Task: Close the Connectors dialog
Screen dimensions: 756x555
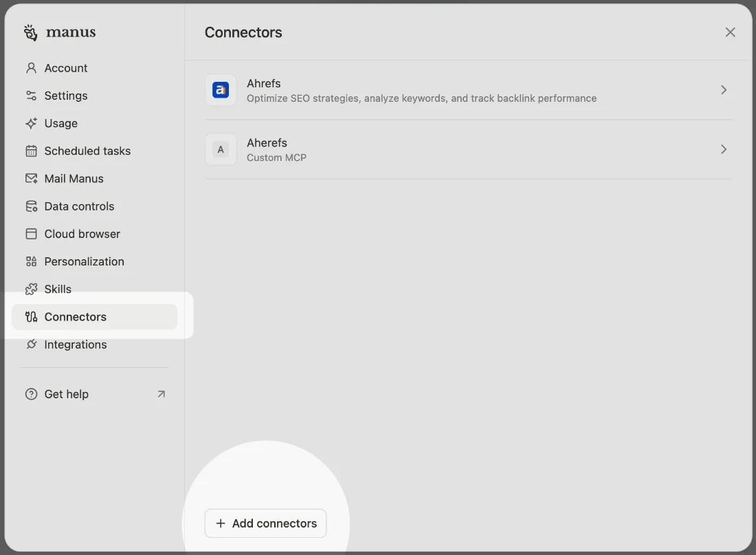Action: (731, 32)
